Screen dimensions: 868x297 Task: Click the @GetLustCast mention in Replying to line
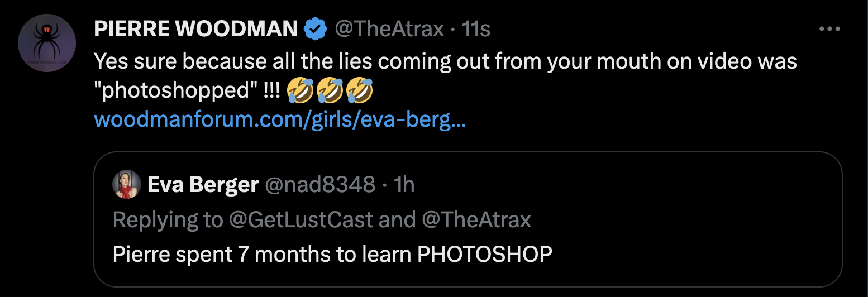click(x=301, y=220)
